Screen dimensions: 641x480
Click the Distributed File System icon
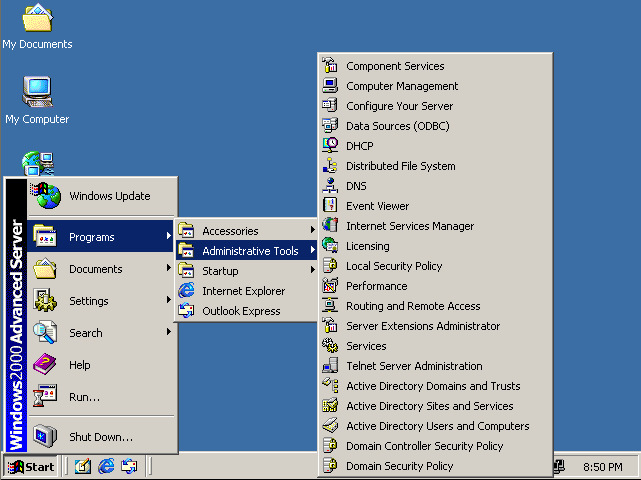[330, 166]
